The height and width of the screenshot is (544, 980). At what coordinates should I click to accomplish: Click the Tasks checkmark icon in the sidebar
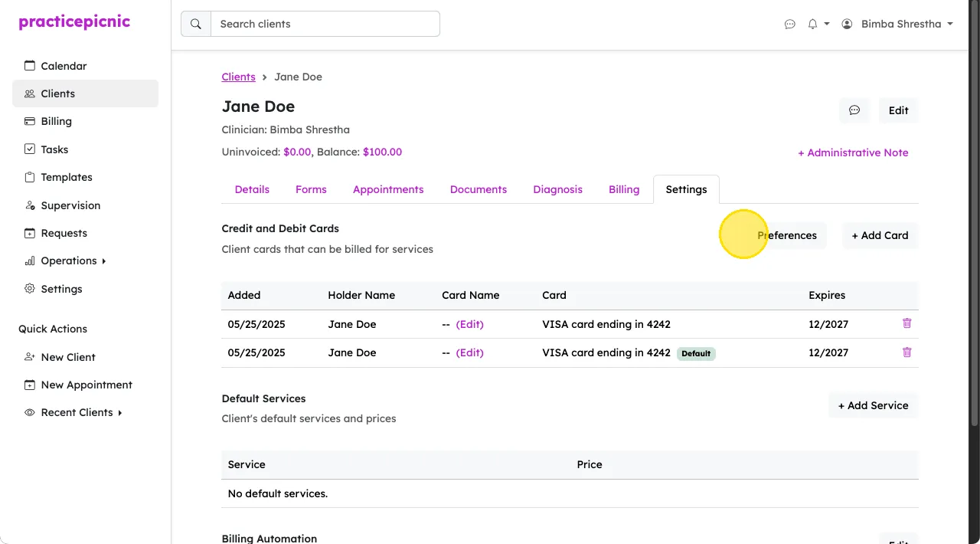(30, 149)
